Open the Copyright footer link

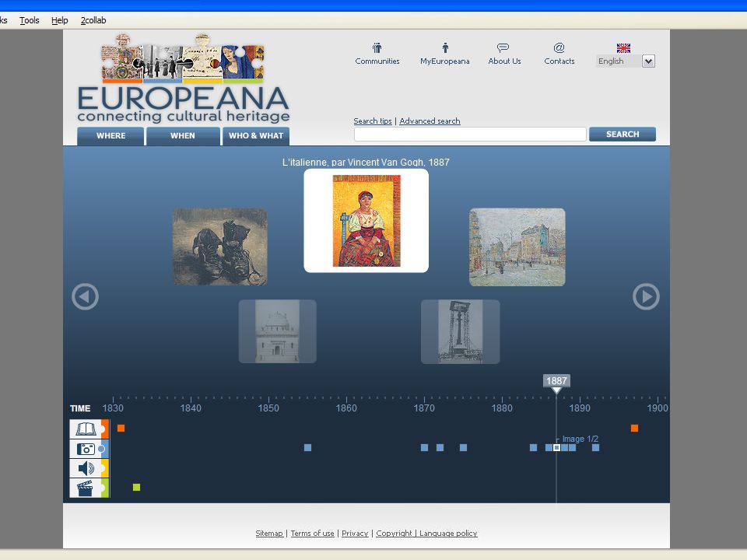tap(394, 534)
